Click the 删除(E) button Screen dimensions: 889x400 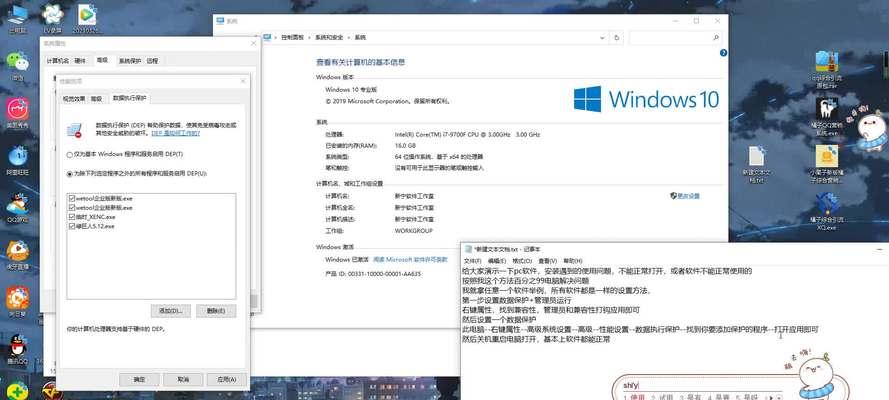pyautogui.click(x=214, y=311)
